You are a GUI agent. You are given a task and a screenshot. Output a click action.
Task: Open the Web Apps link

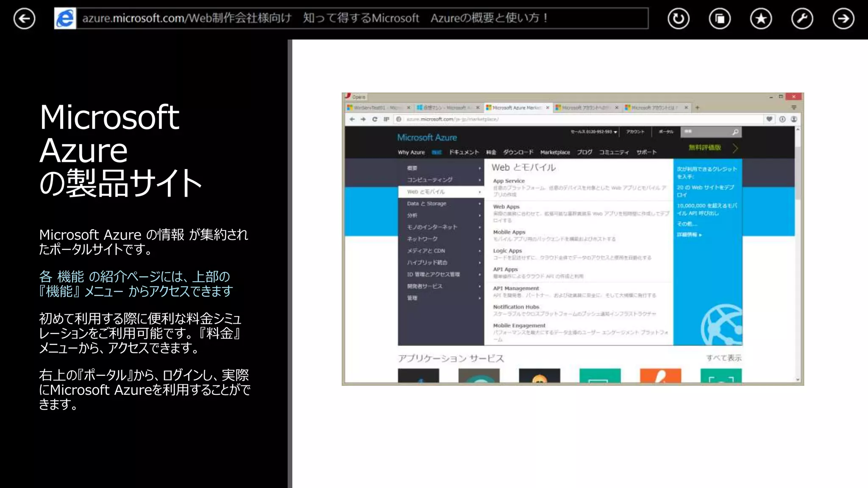tap(506, 207)
